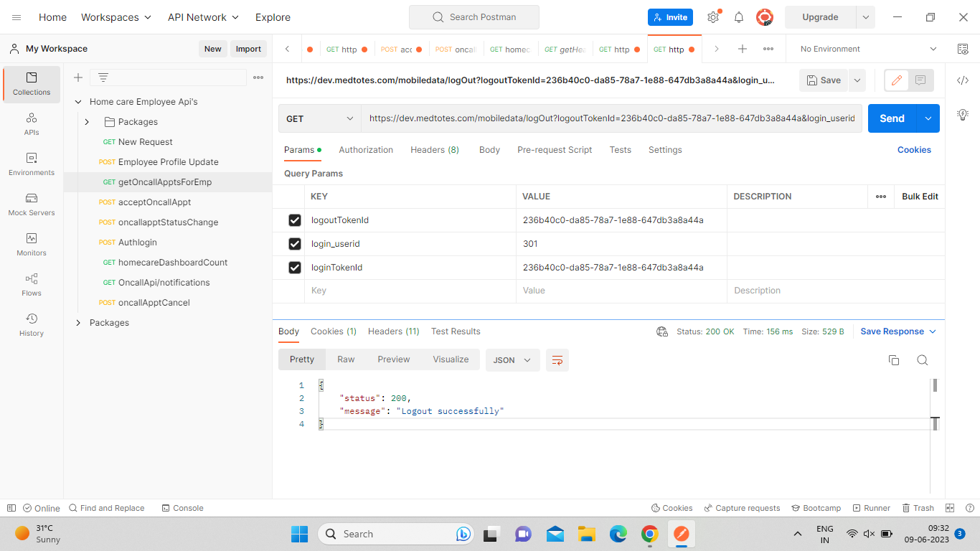Click the collections filter icon
The height and width of the screenshot is (551, 980).
click(103, 77)
